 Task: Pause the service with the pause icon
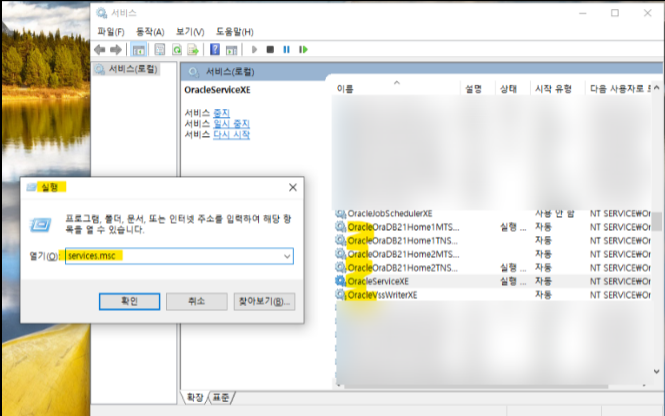pos(287,50)
